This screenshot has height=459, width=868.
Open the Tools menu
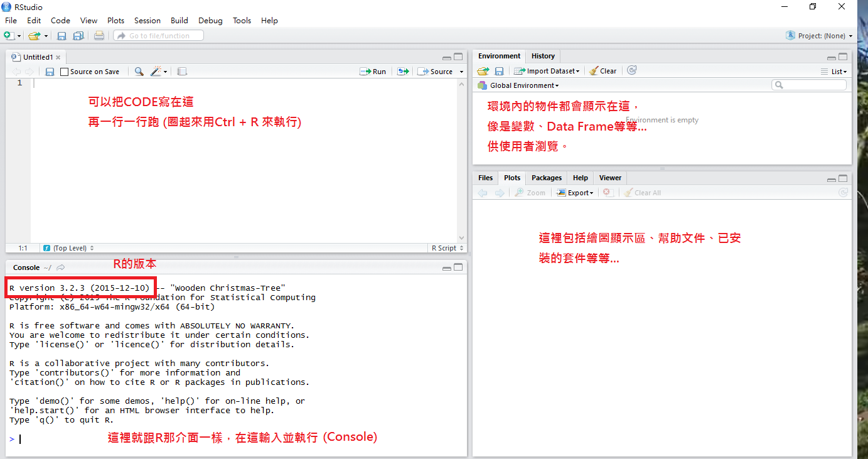coord(242,21)
